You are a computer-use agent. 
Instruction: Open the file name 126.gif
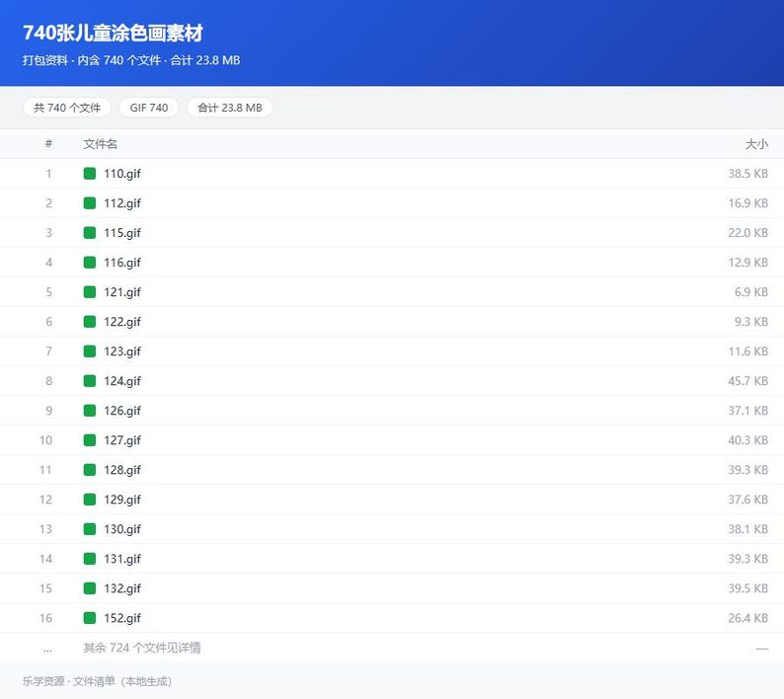(x=122, y=411)
